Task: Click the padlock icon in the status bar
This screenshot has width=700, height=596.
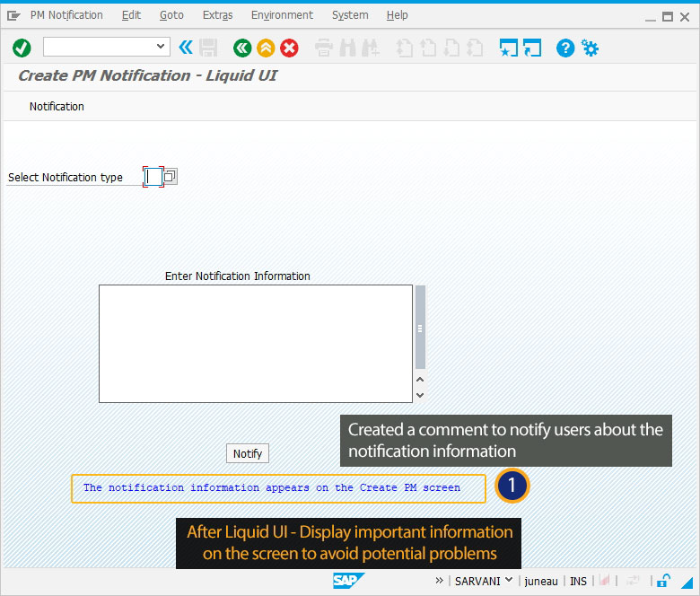Action: pos(663,581)
